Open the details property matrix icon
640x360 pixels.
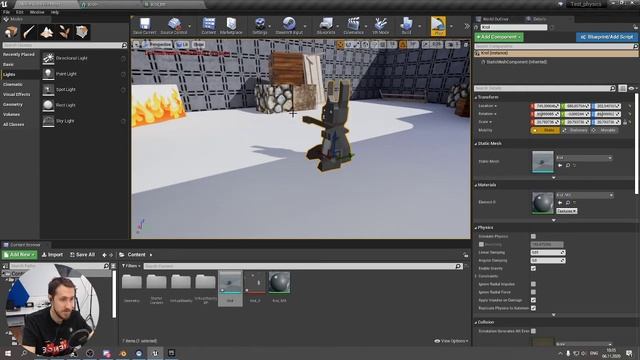tap(622, 88)
